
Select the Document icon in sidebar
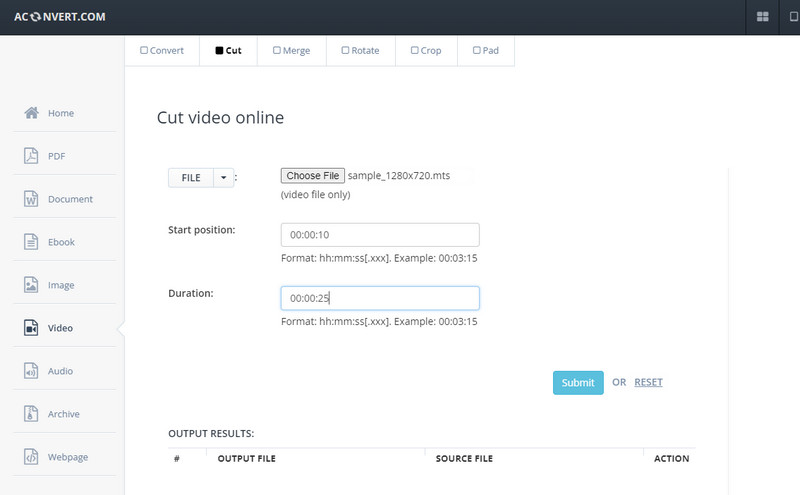point(31,199)
